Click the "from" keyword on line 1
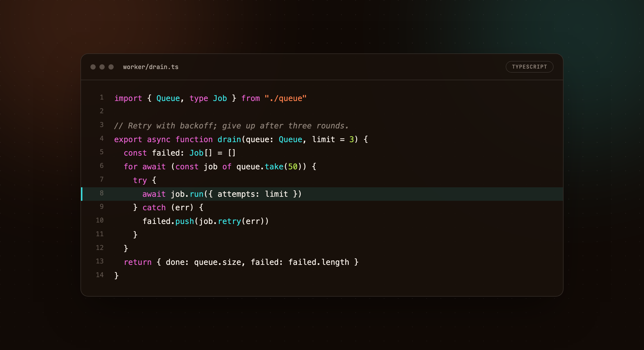The width and height of the screenshot is (644, 350). [x=250, y=98]
